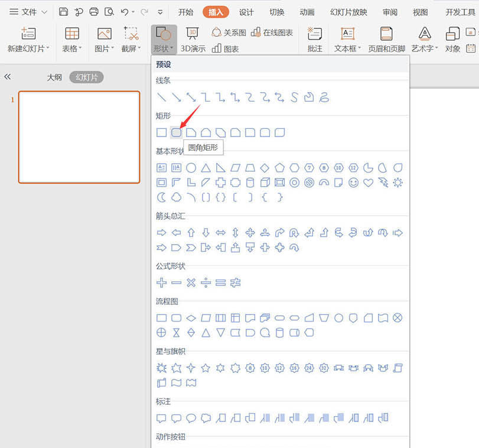This screenshot has width=479, height=448.
Task: Select the oval basic shape
Action: tap(191, 168)
